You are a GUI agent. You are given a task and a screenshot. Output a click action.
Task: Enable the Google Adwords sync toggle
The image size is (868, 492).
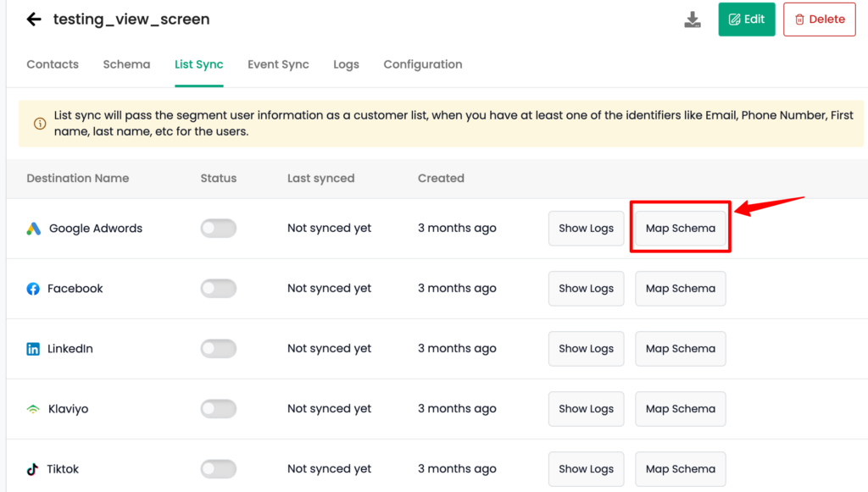[x=219, y=229]
